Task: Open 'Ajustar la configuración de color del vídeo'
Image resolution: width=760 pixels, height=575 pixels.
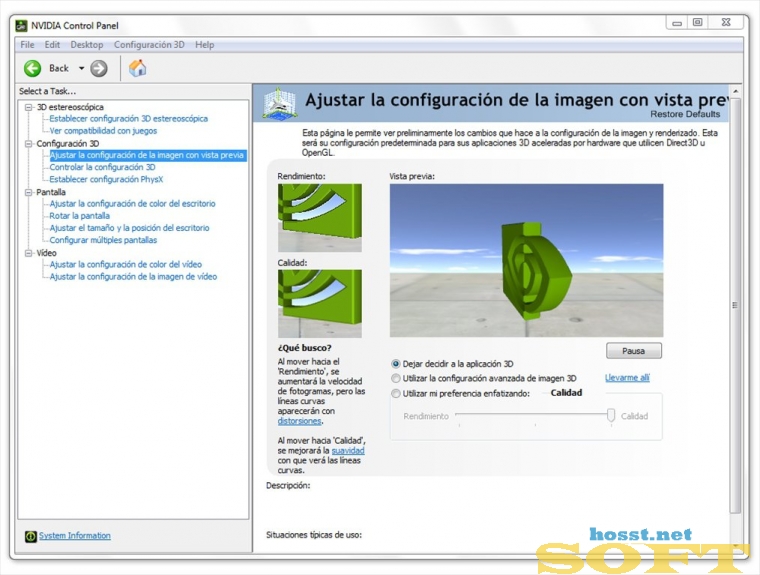Action: (126, 264)
